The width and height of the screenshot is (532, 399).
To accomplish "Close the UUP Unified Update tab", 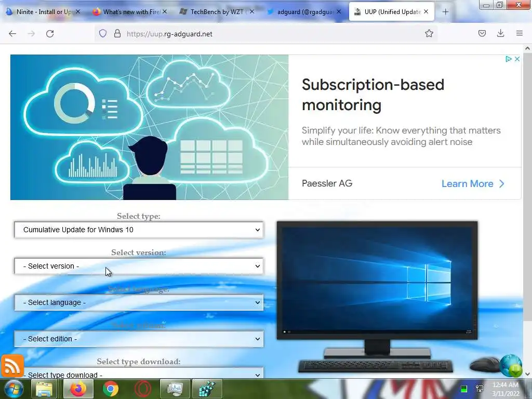I will click(x=426, y=11).
